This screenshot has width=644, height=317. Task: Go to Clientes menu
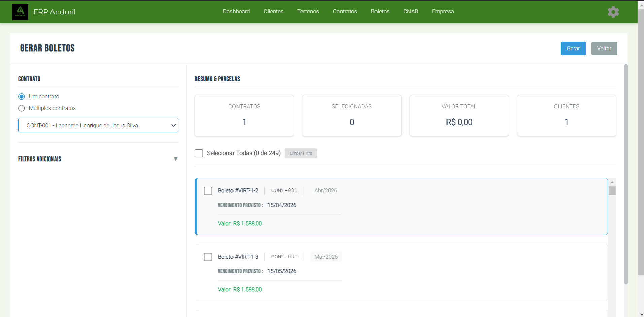point(273,11)
